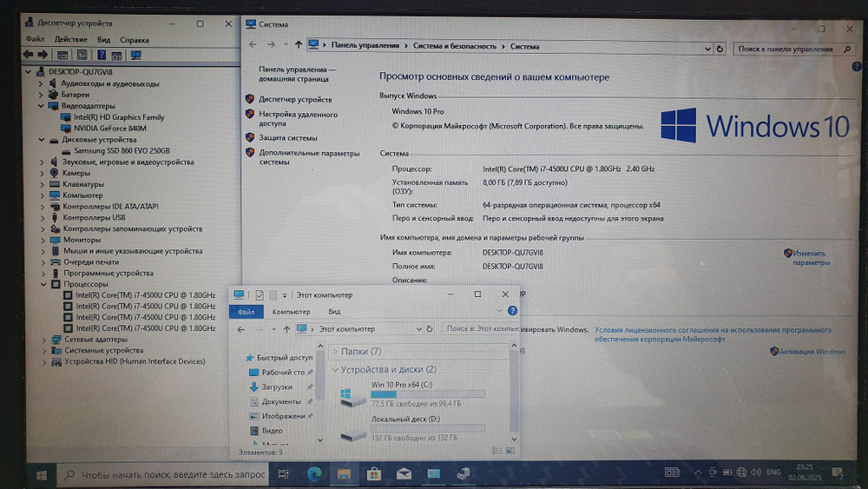Refresh Этот компьютер address bar
868x489 pixels.
click(x=429, y=329)
